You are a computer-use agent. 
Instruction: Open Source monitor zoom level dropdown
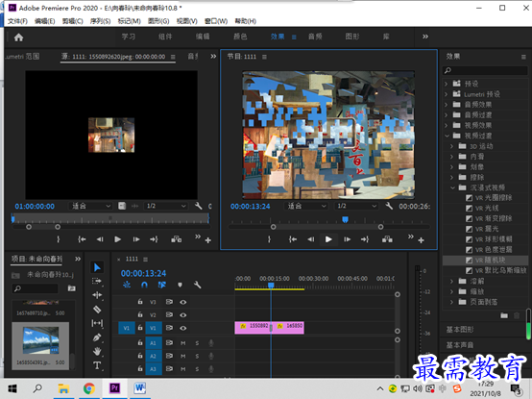click(90, 206)
